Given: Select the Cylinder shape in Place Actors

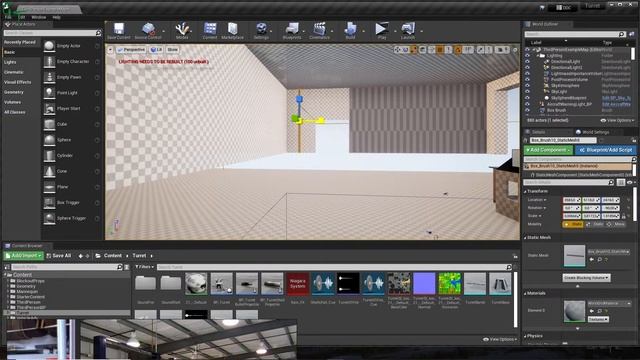Looking at the screenshot, I should (x=72, y=156).
